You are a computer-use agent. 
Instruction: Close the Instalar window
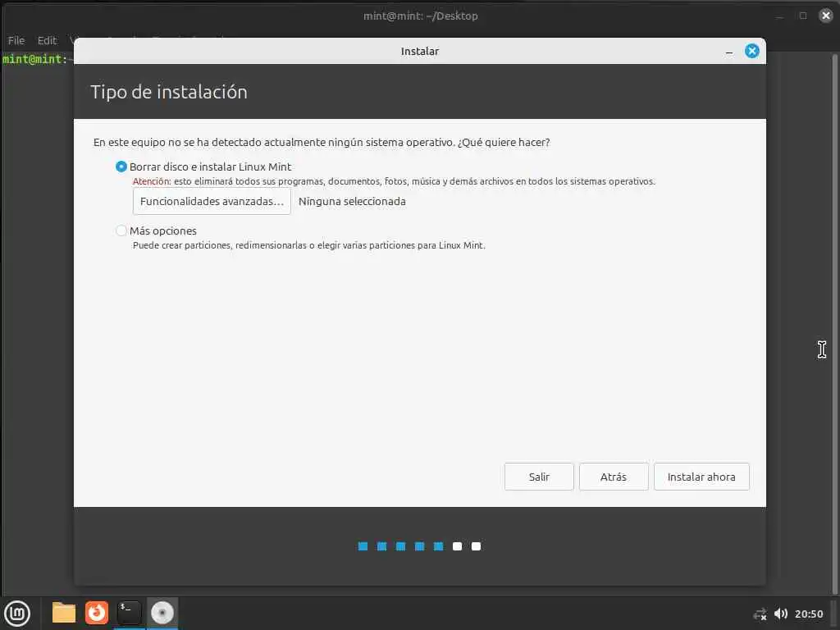pyautogui.click(x=752, y=51)
